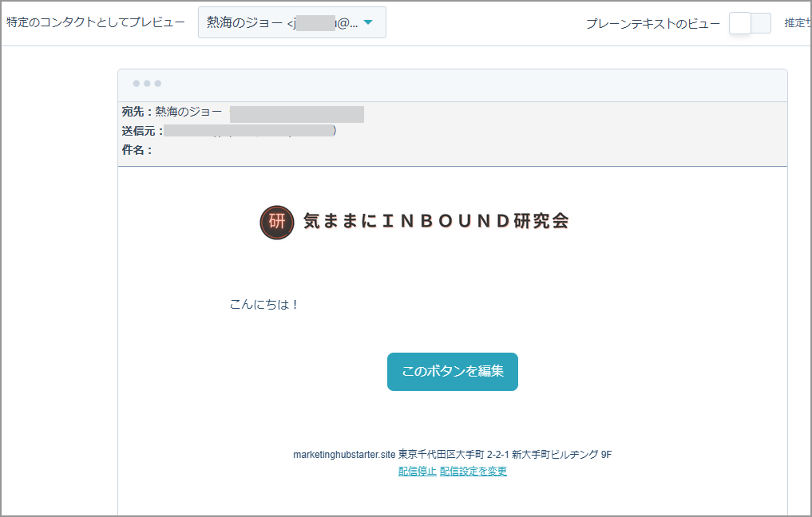This screenshot has height=517, width=812.
Task: Click the このボタンを編集 button
Action: tap(452, 372)
